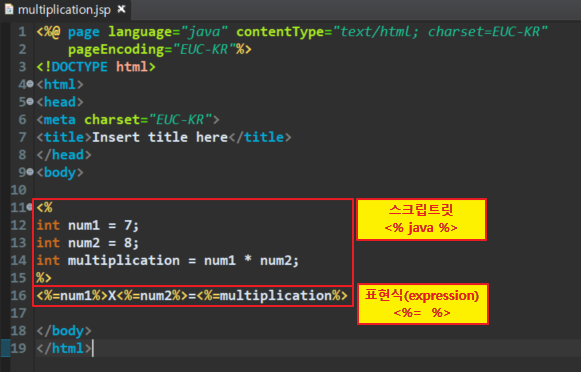
Task: Click the meta charset 'EUC-KR' value
Action: click(180, 120)
